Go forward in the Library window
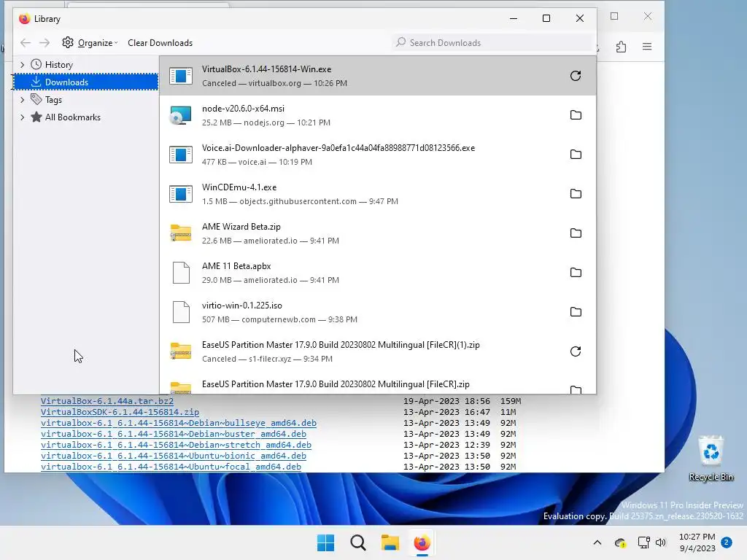Screen dimensions: 747x560 [x=44, y=43]
